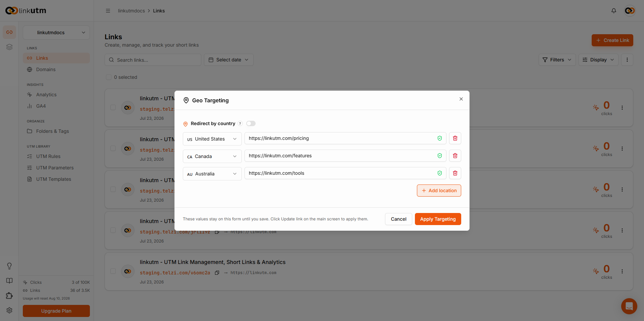The image size is (644, 321).
Task: Open the staging.telzi.com/v6omc2a link
Action: tap(175, 273)
